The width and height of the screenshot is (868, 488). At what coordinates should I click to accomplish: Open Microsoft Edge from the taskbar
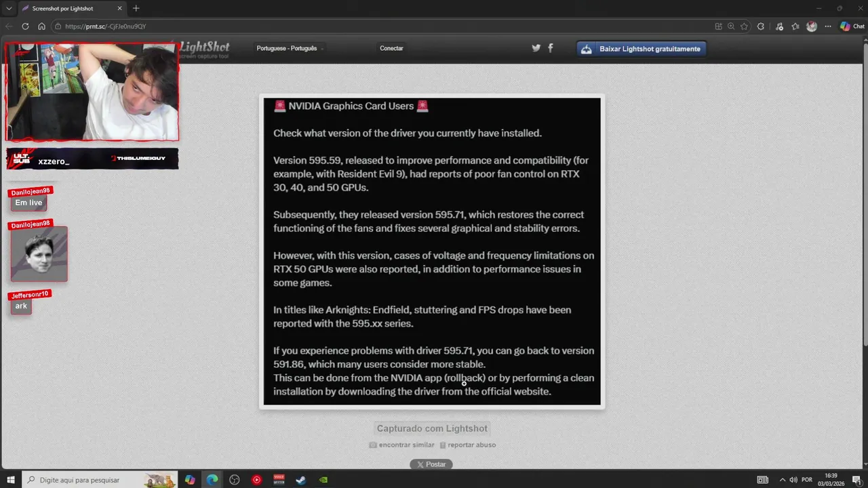tap(212, 480)
